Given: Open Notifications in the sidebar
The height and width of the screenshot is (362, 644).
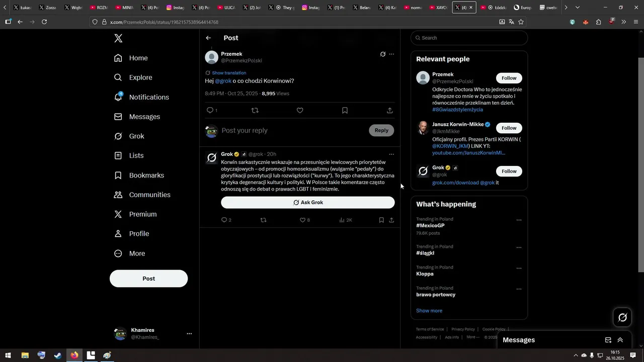Looking at the screenshot, I should pos(141,97).
